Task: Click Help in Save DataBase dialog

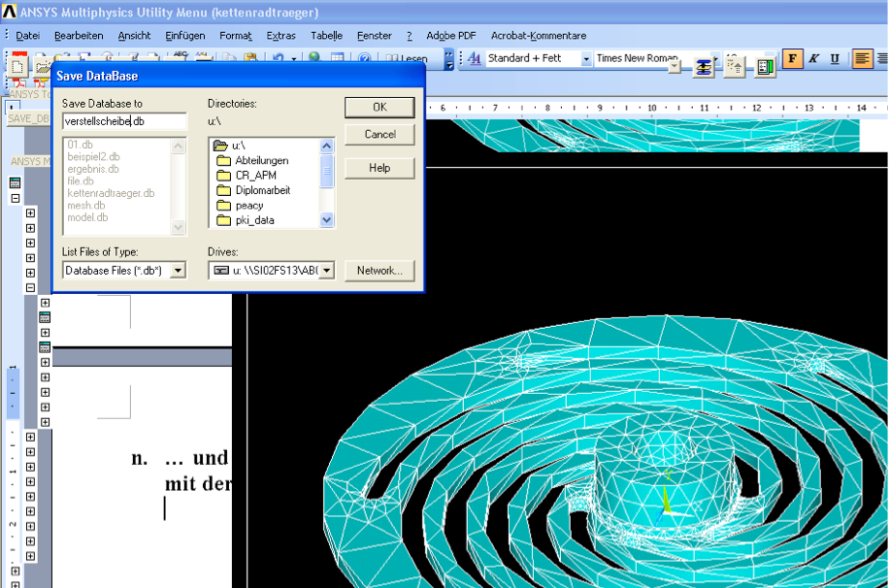Action: coord(379,168)
